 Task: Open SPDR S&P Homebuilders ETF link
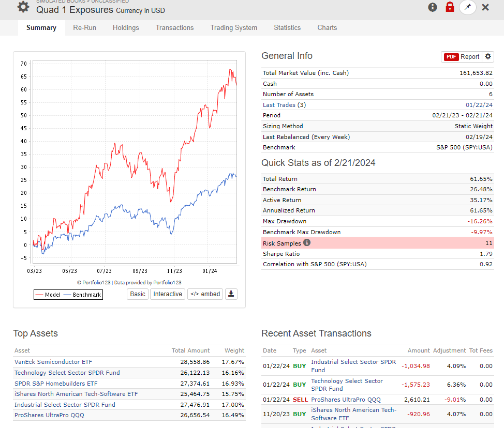point(56,384)
